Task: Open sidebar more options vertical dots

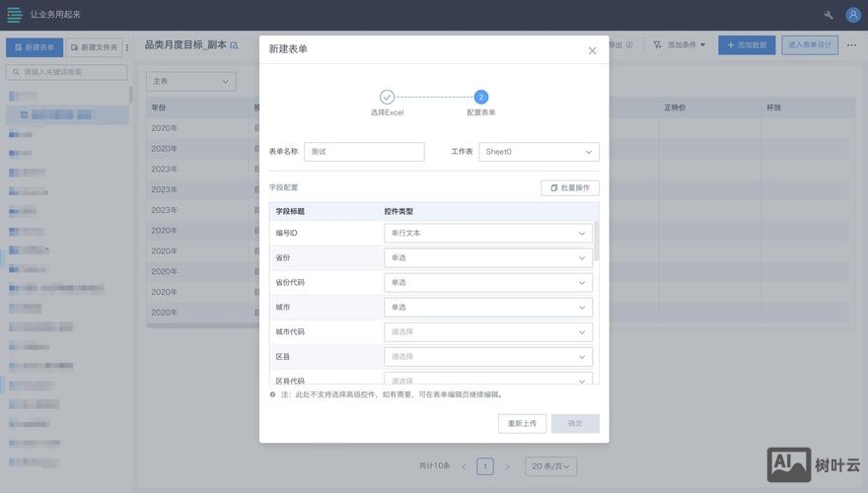Action: (127, 47)
